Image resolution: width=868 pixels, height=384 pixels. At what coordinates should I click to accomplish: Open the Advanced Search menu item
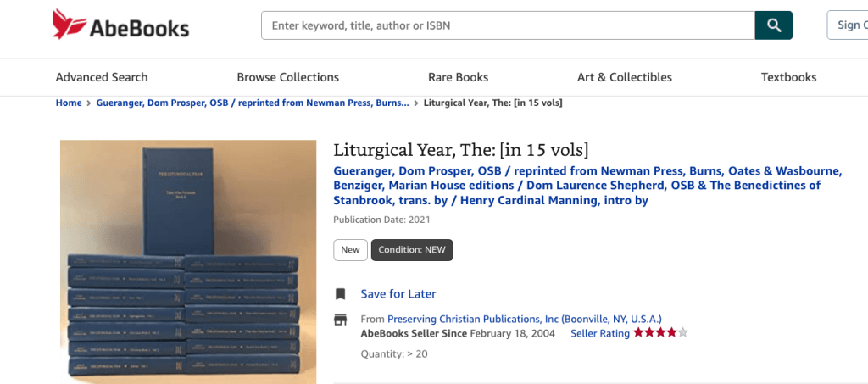pos(102,77)
